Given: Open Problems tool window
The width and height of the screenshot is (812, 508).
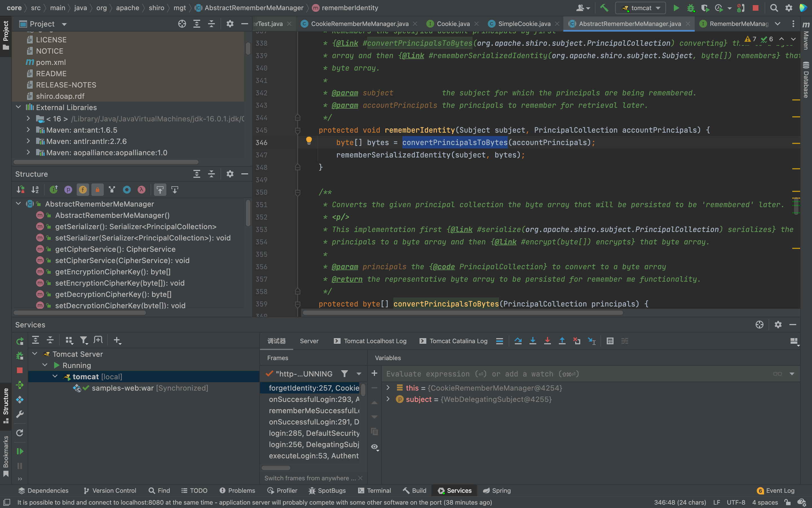Looking at the screenshot, I should 238,491.
